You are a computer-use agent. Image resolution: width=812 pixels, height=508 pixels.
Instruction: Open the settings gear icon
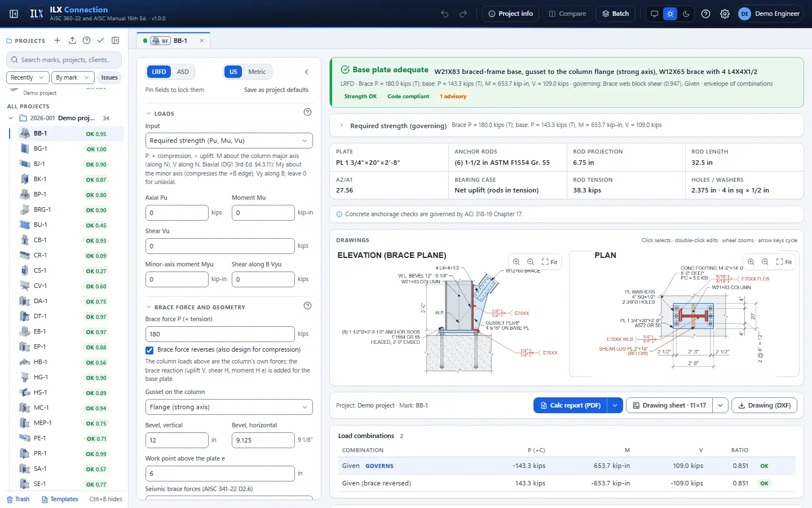point(725,14)
